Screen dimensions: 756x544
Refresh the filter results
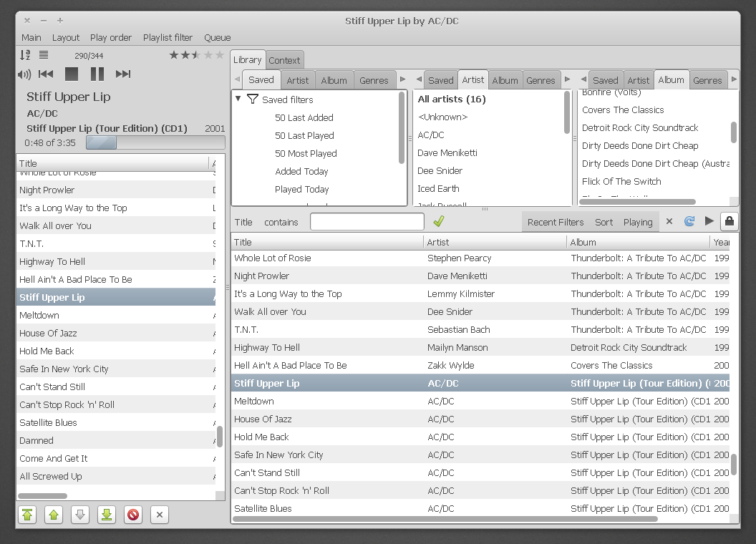click(x=689, y=221)
